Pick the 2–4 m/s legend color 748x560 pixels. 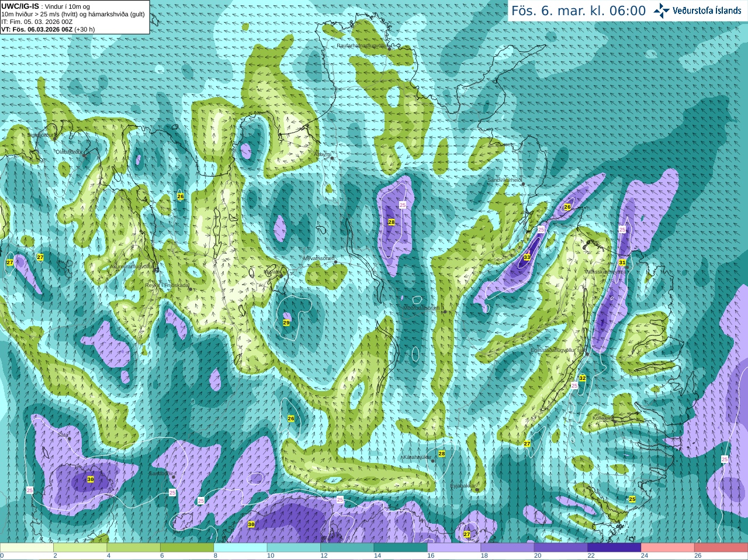tap(80, 548)
